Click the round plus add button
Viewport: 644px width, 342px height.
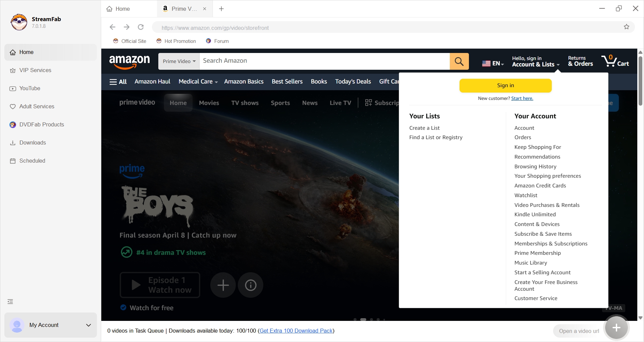616,328
